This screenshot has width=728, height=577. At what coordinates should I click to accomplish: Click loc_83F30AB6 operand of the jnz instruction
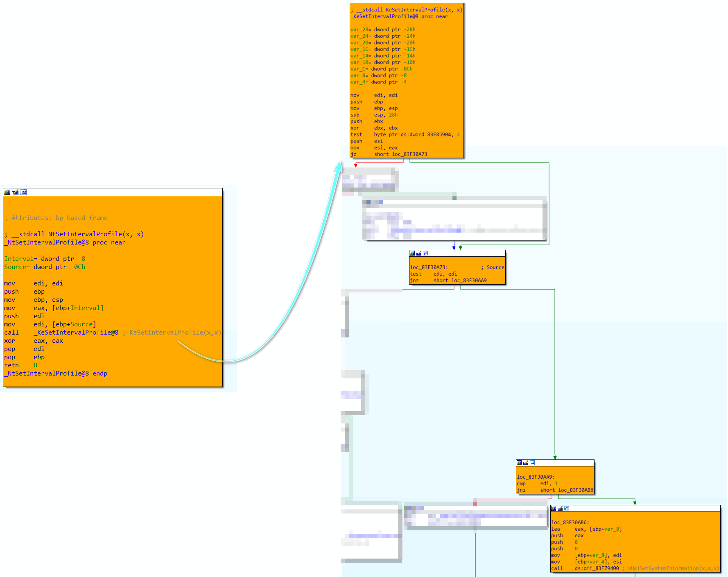(575, 490)
